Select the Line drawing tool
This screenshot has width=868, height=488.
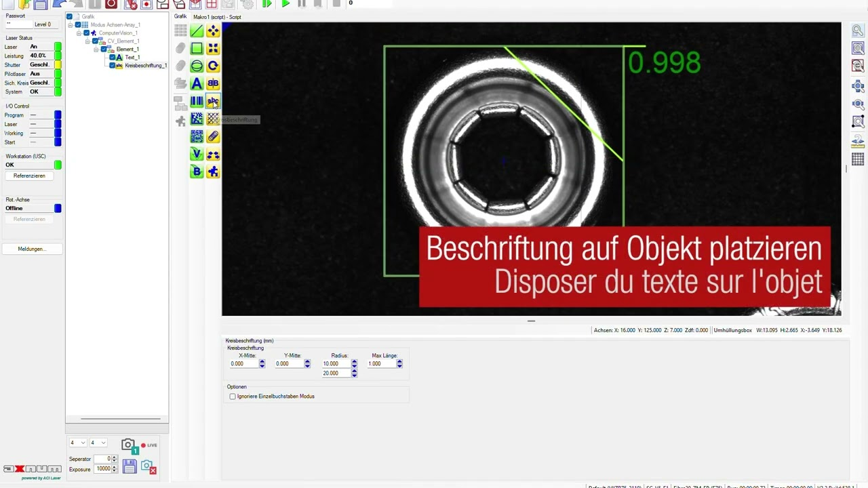[197, 31]
